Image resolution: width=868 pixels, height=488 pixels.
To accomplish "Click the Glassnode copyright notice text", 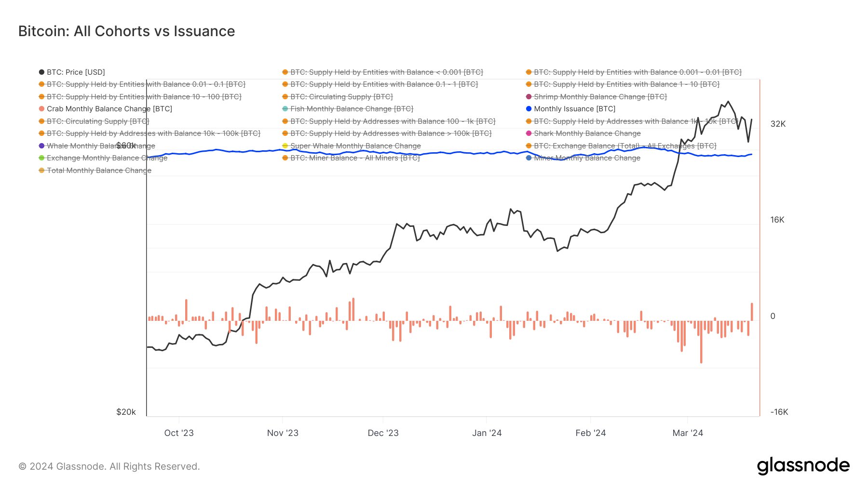I will [109, 466].
